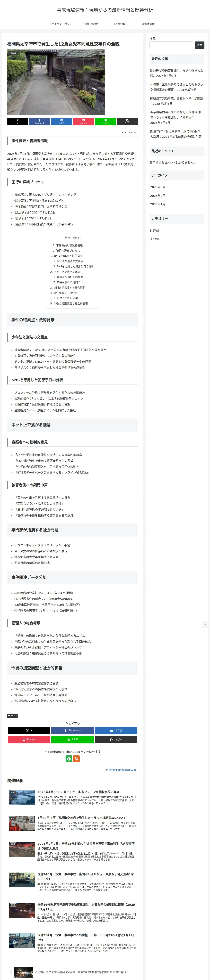Click the 検索 search button

[x=199, y=45]
